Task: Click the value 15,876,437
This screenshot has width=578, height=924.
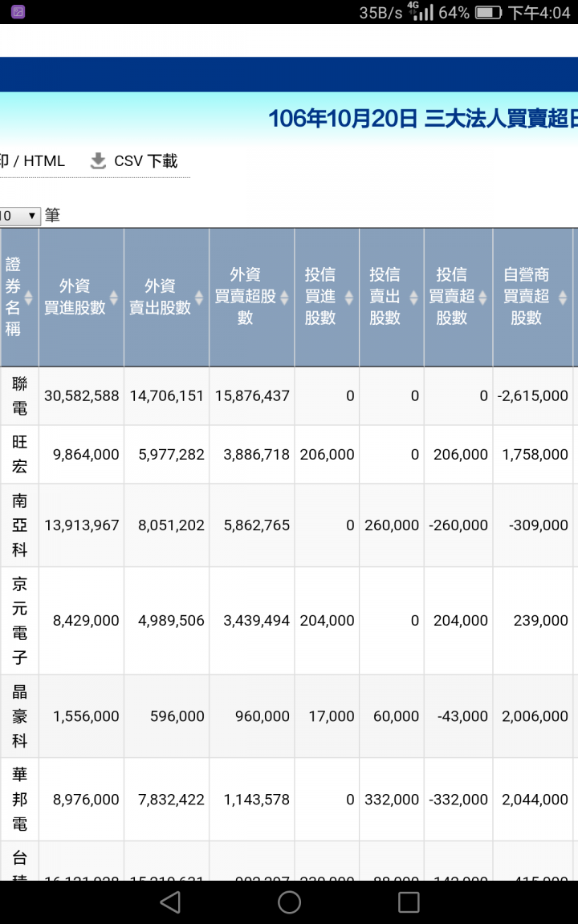Action: tap(252, 396)
